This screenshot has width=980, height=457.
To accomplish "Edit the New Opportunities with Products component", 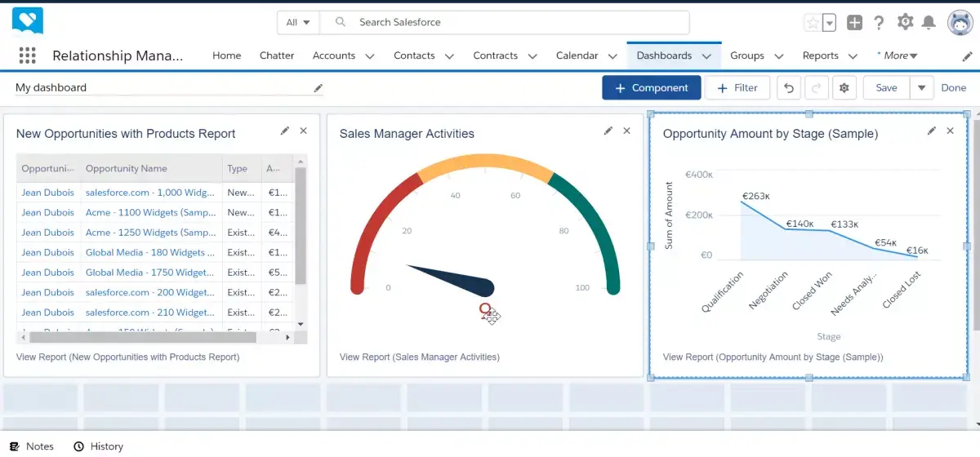I will pyautogui.click(x=284, y=131).
